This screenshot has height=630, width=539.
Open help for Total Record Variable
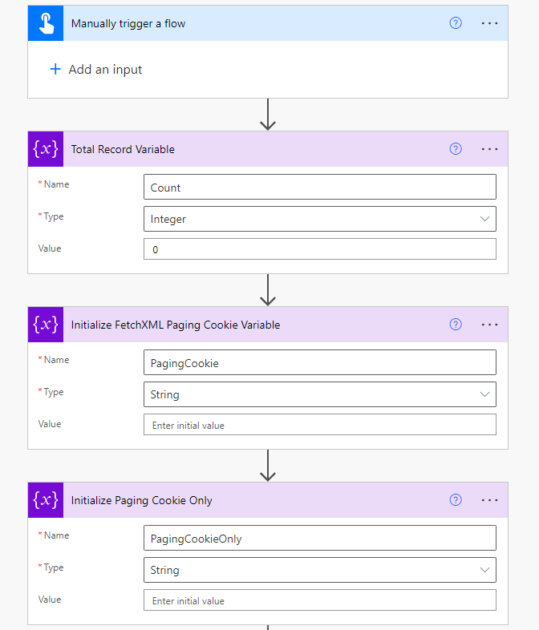coord(455,149)
